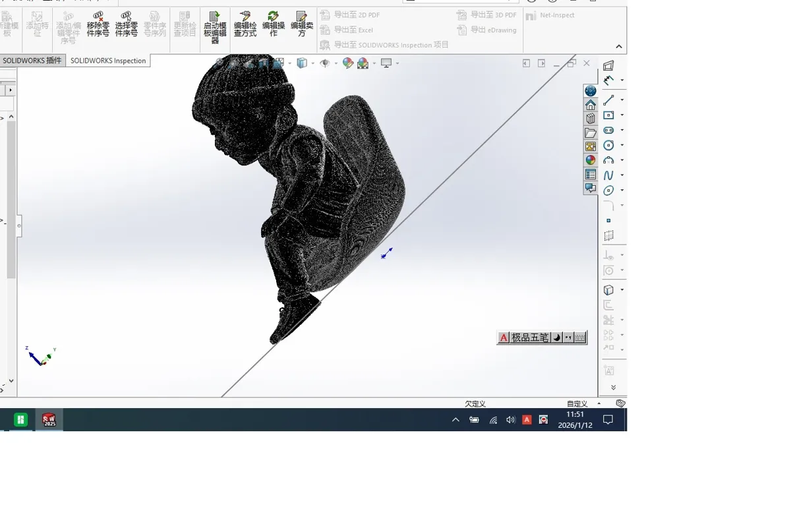Select the Line sketch tool
791x532 pixels.
[608, 100]
